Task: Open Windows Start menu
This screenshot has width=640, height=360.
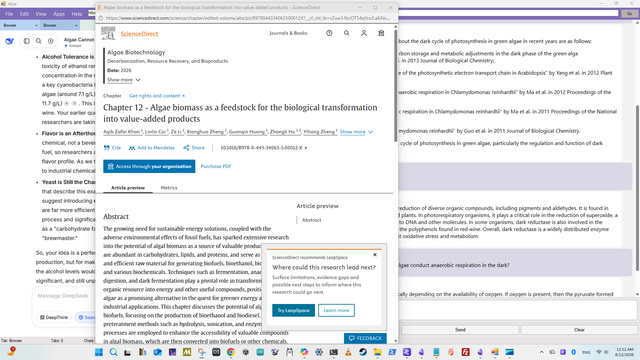Action: (x=99, y=352)
